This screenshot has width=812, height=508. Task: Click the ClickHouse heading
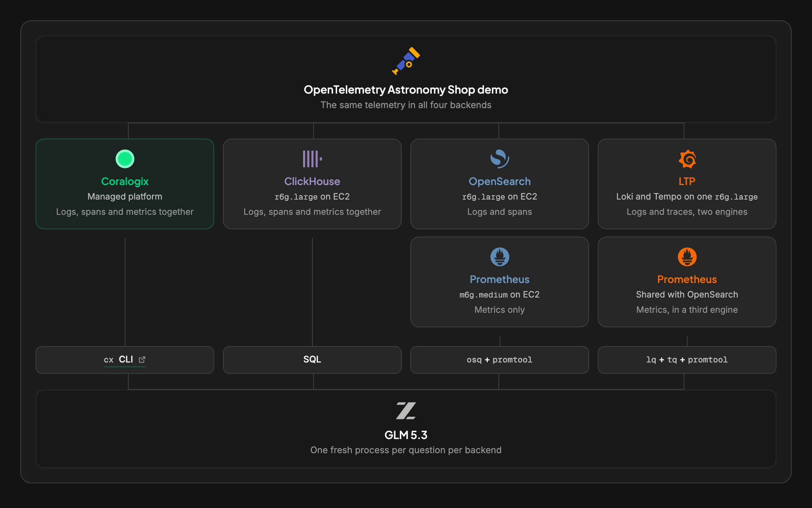[312, 181]
